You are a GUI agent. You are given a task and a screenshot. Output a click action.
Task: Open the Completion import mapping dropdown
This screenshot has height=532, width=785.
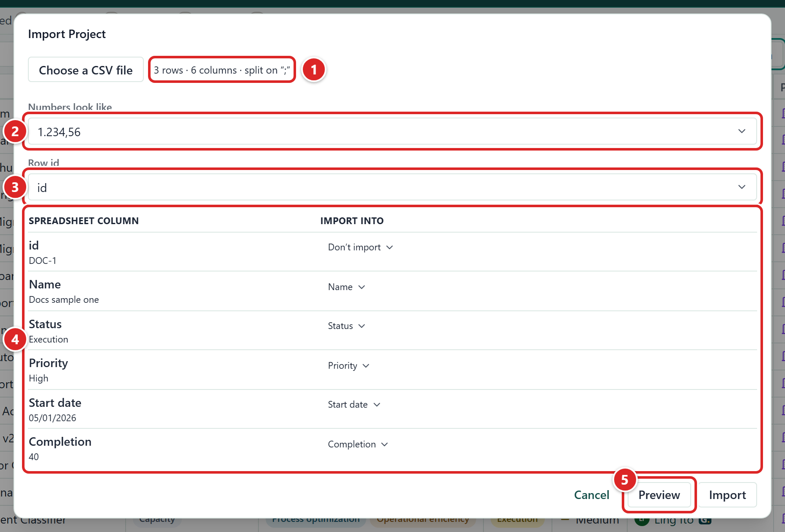coord(358,444)
